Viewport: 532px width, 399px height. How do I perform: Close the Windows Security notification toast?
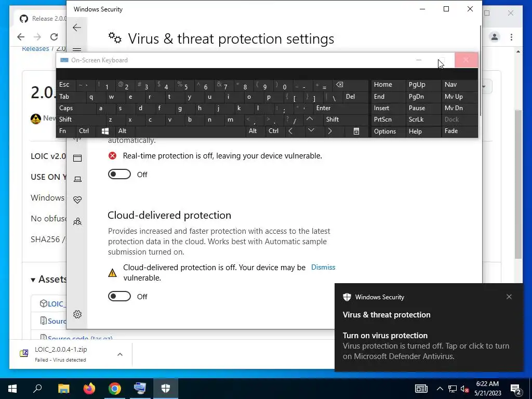[x=509, y=297]
